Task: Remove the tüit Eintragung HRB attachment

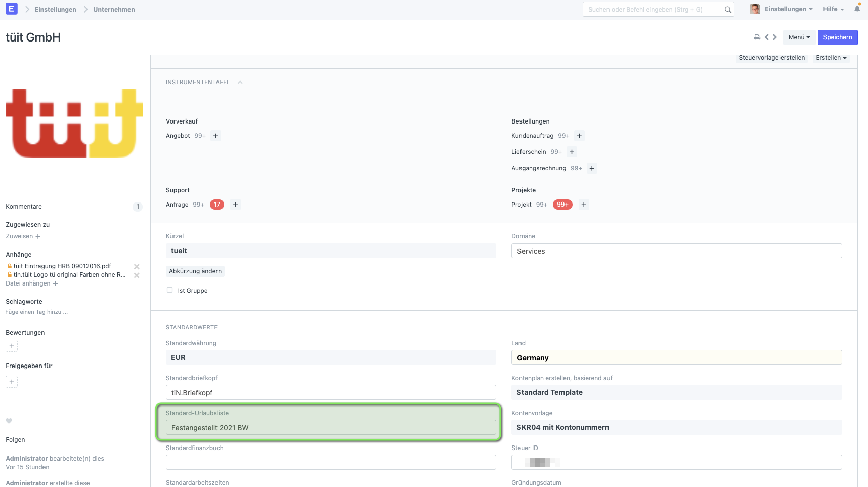Action: pyautogui.click(x=137, y=266)
